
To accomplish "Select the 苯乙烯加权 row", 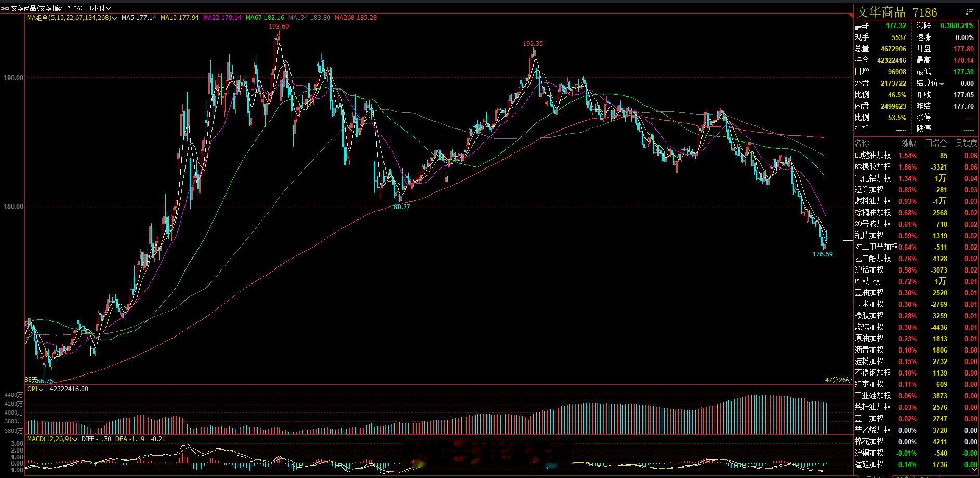I will click(916, 430).
